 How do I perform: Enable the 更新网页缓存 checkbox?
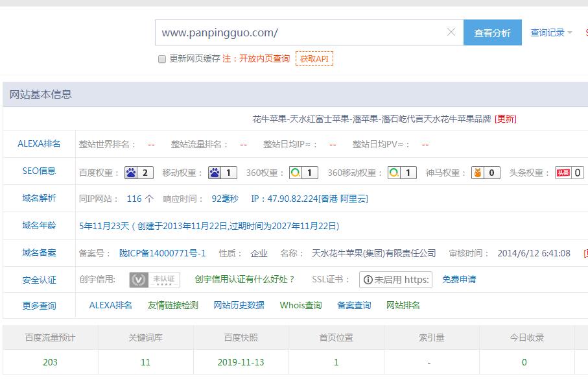(x=161, y=58)
